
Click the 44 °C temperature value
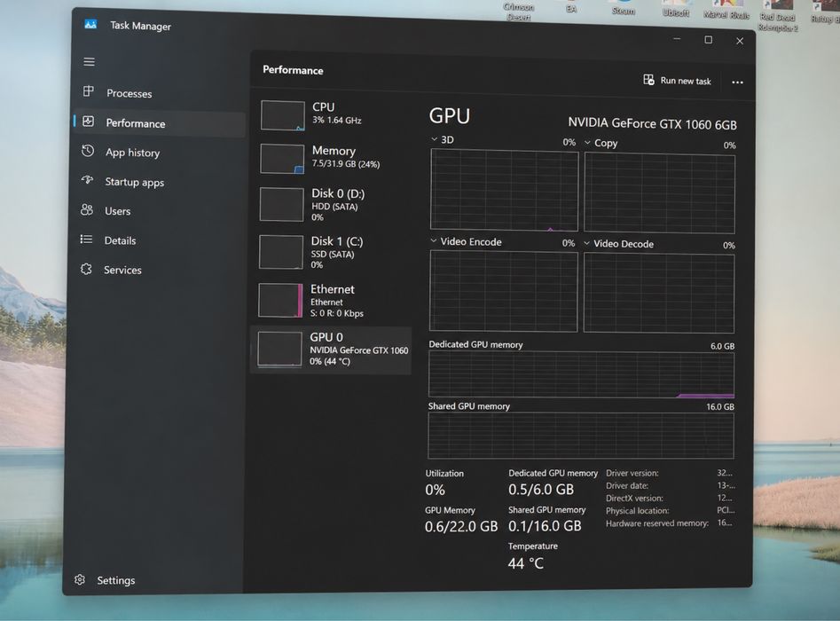coord(525,563)
